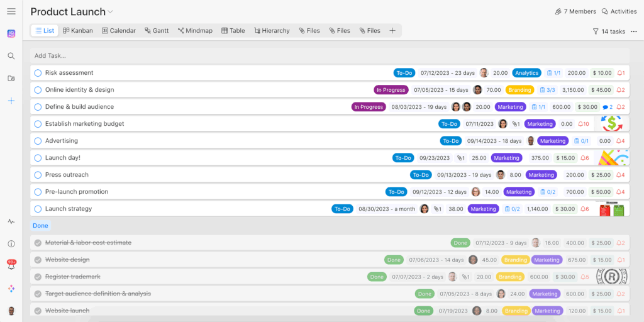The height and width of the screenshot is (322, 644).
Task: Switch to the Gantt view tab
Action: click(x=156, y=30)
